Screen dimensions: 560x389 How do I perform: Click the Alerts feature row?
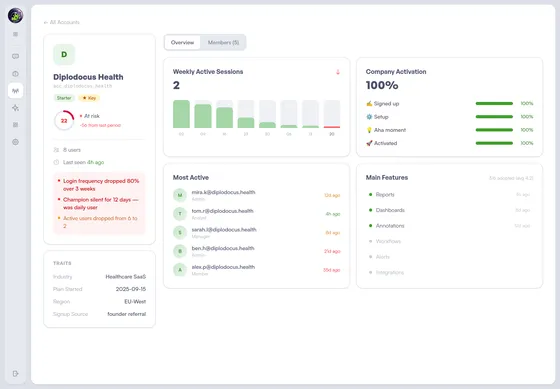click(x=449, y=257)
